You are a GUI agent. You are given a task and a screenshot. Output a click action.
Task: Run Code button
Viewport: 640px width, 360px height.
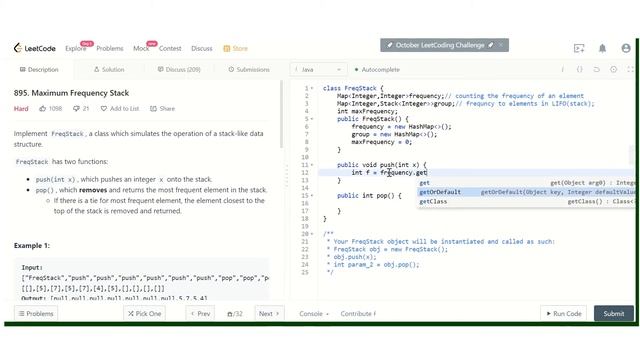[564, 313]
